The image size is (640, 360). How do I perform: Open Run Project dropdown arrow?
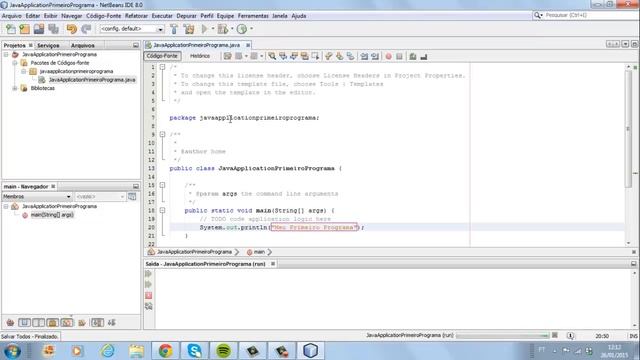point(213,29)
